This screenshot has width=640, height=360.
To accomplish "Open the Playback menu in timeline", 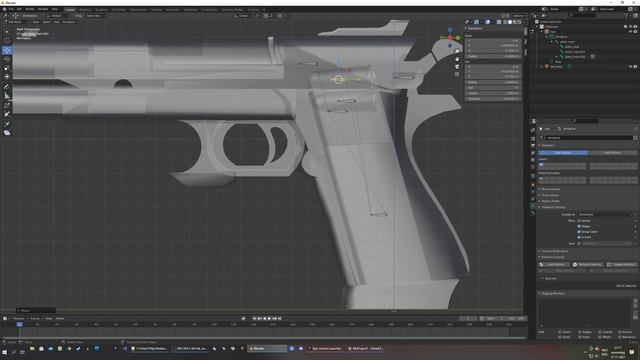I will tap(19, 318).
